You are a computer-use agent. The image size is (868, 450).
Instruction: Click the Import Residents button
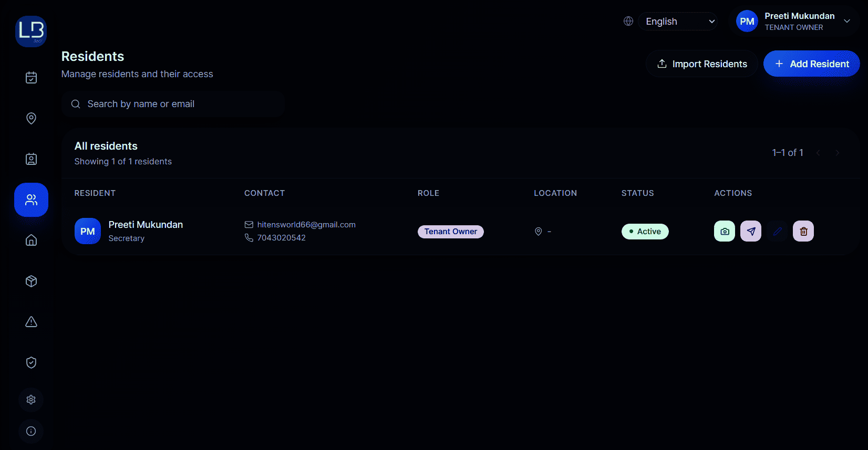pyautogui.click(x=702, y=64)
